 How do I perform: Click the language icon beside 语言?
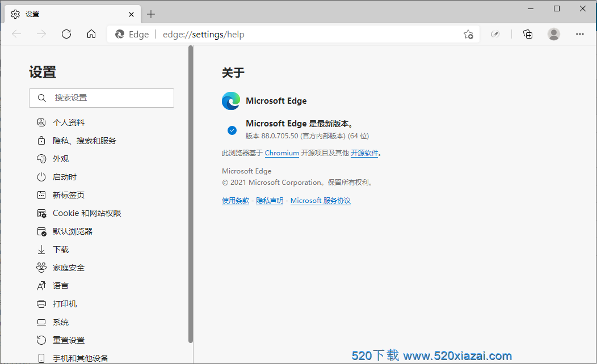click(x=41, y=286)
